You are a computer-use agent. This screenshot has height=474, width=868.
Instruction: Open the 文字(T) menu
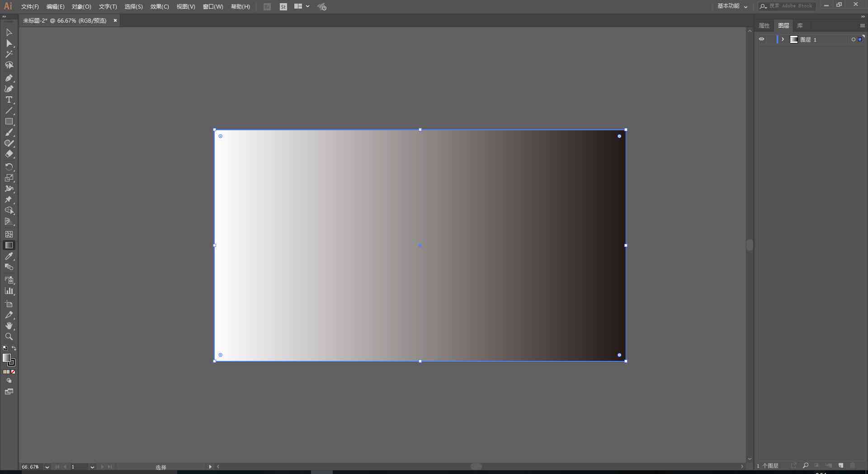(108, 7)
